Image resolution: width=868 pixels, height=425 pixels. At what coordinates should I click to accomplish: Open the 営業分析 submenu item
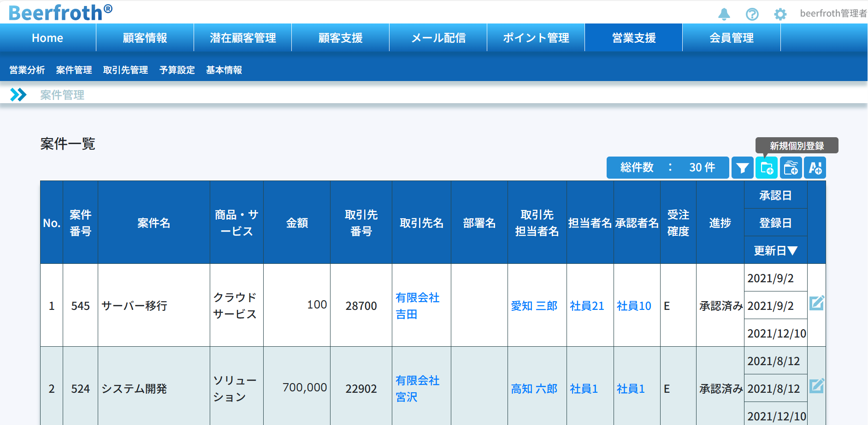pos(27,70)
